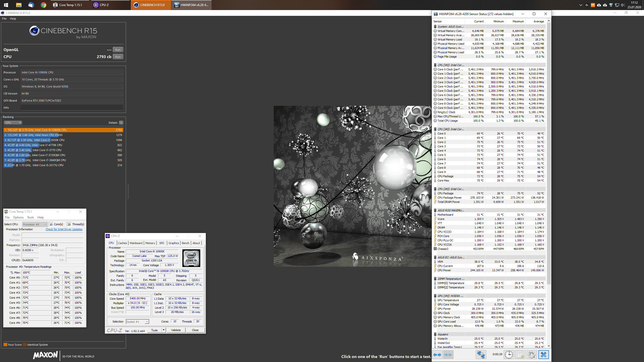Open Cinebench Help menu

click(13, 19)
